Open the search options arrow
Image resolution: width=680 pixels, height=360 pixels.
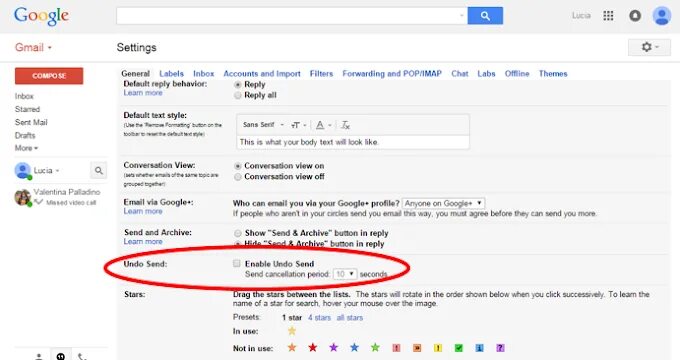[461, 16]
